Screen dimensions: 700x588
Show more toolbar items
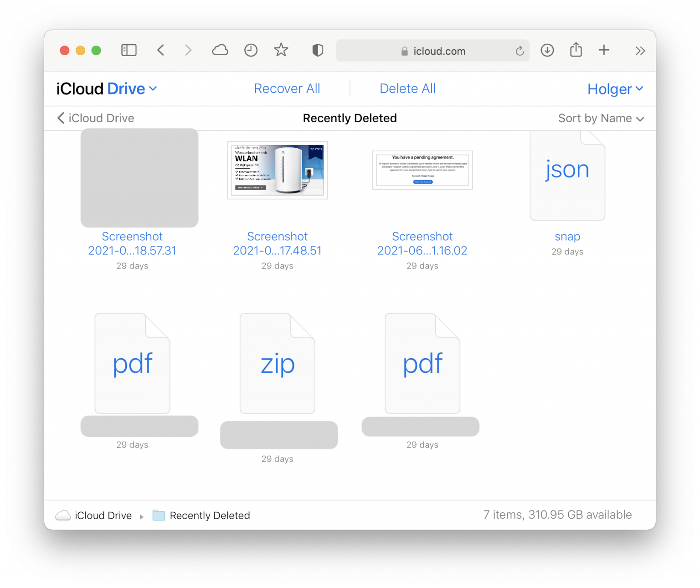(640, 51)
